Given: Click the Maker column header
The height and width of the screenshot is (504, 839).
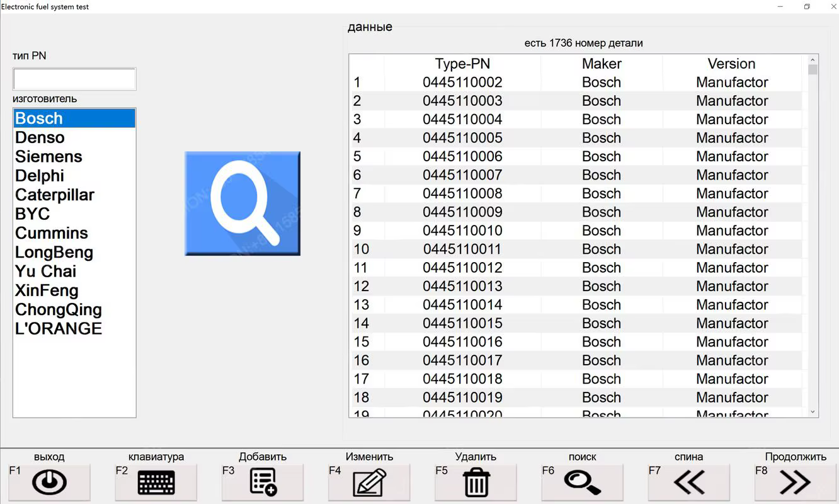Looking at the screenshot, I should pyautogui.click(x=602, y=64).
